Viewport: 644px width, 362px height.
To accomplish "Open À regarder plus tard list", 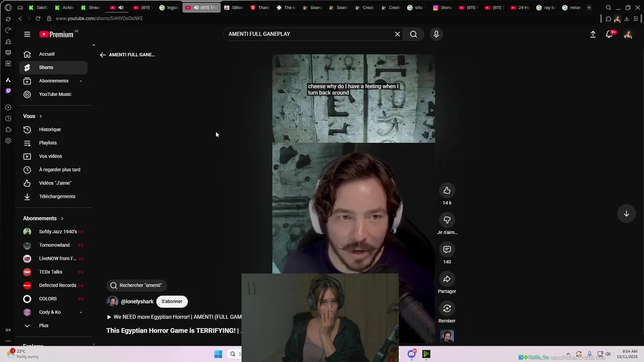I will tap(53, 169).
